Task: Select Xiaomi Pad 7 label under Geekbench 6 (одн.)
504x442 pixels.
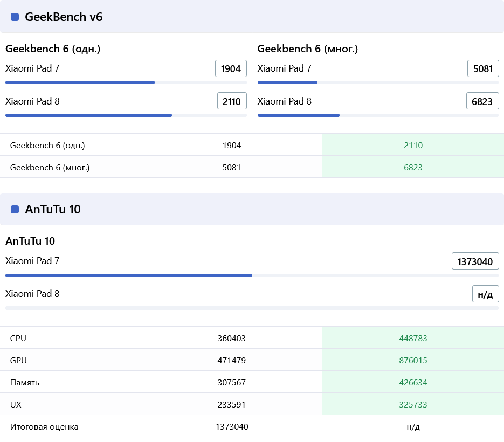Action: pos(32,68)
